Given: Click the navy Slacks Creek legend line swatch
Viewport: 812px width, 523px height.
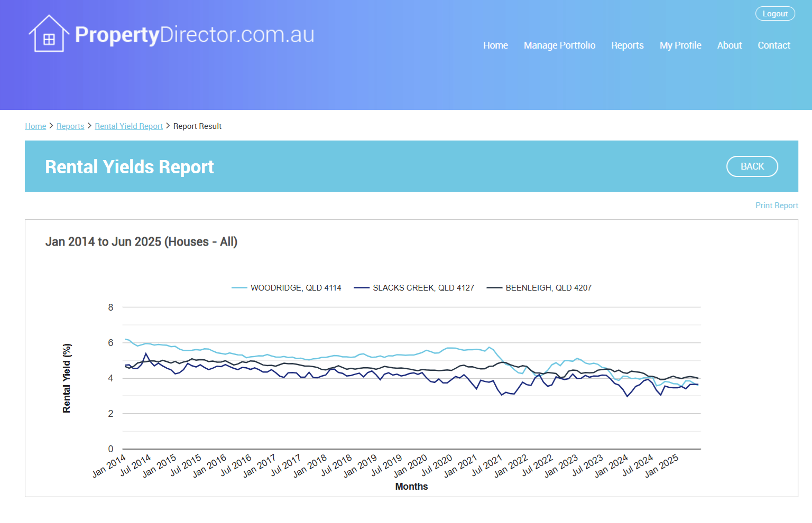Looking at the screenshot, I should point(362,288).
